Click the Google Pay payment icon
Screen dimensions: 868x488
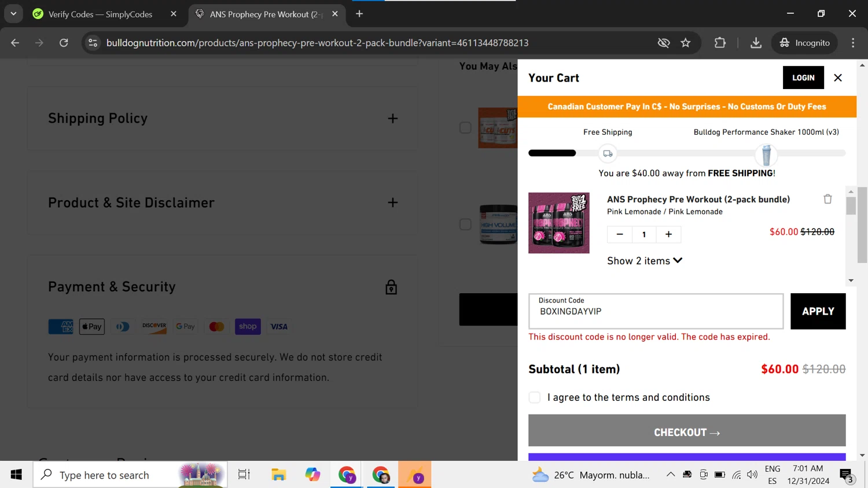[185, 327]
